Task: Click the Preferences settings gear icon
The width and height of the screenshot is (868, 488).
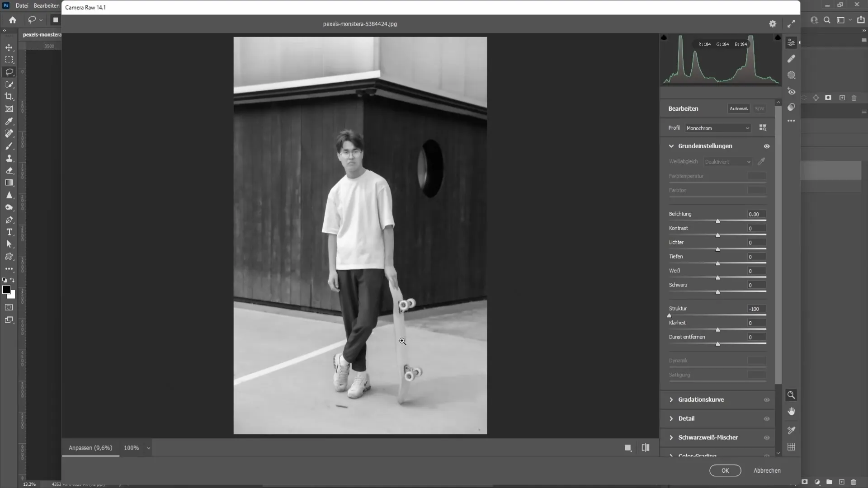Action: (x=773, y=23)
